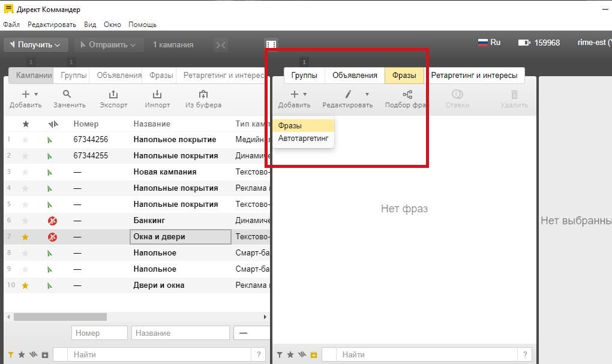Click the Russian flag Ru language icon
Screen dimensions: 612x364
[483, 42]
